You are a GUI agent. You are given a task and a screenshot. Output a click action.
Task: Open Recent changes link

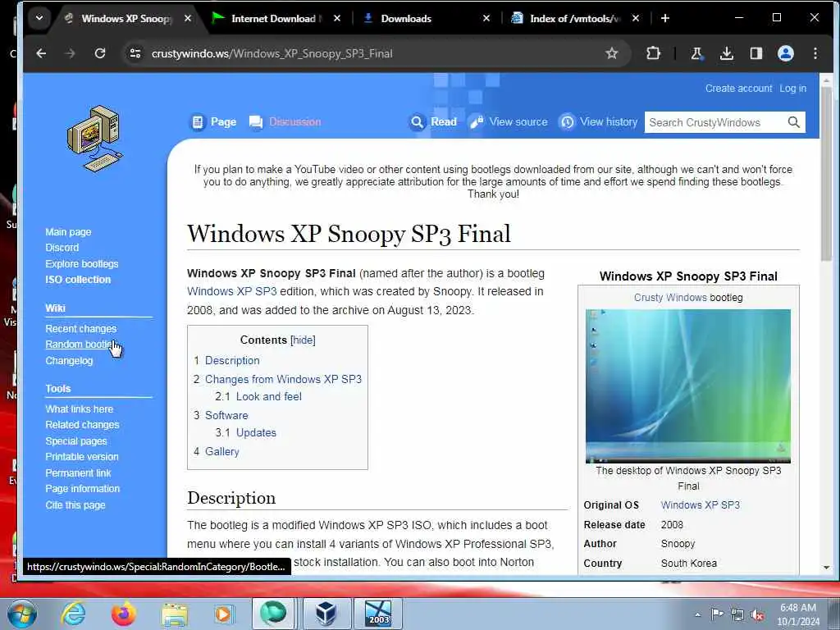point(80,329)
